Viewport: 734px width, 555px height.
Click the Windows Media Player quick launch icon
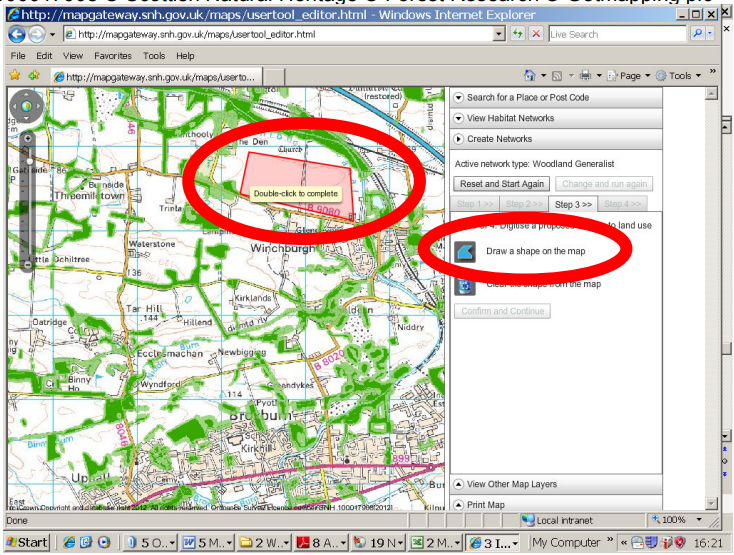tap(104, 542)
